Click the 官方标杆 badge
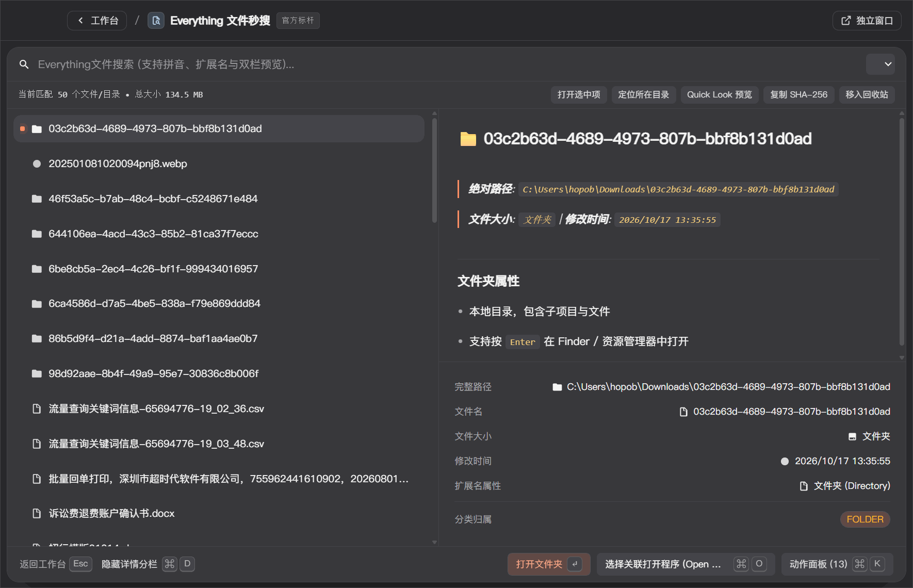 tap(298, 21)
